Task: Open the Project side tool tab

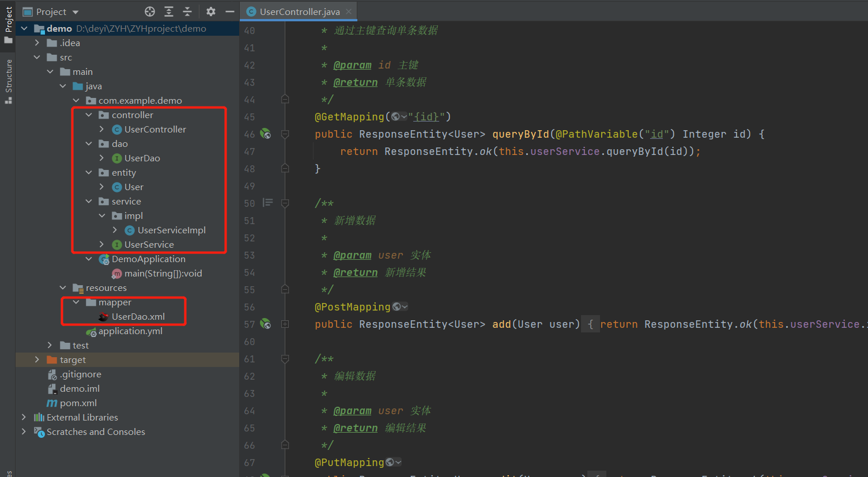Action: [x=8, y=25]
